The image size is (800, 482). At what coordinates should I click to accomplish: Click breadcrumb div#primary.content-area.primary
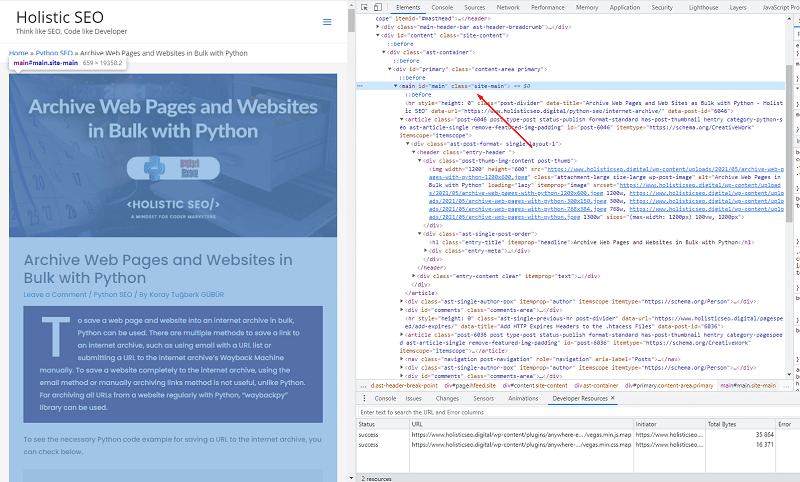pos(669,386)
